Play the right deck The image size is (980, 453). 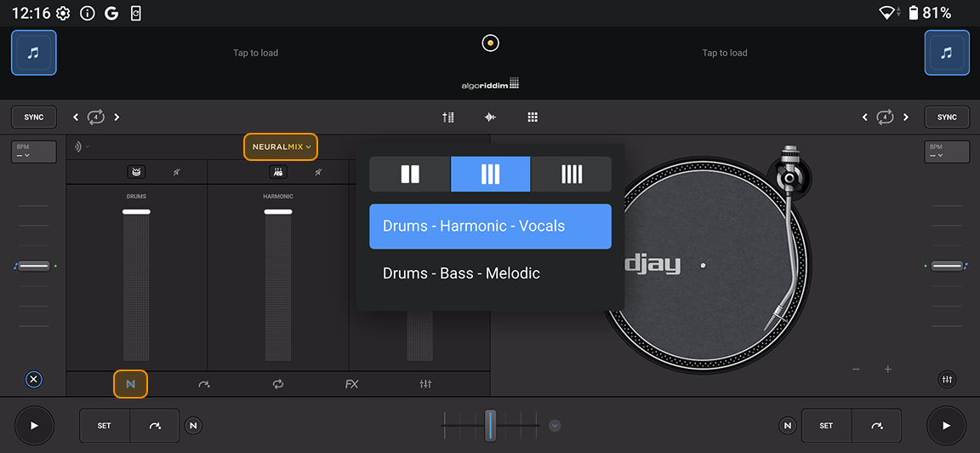(946, 426)
